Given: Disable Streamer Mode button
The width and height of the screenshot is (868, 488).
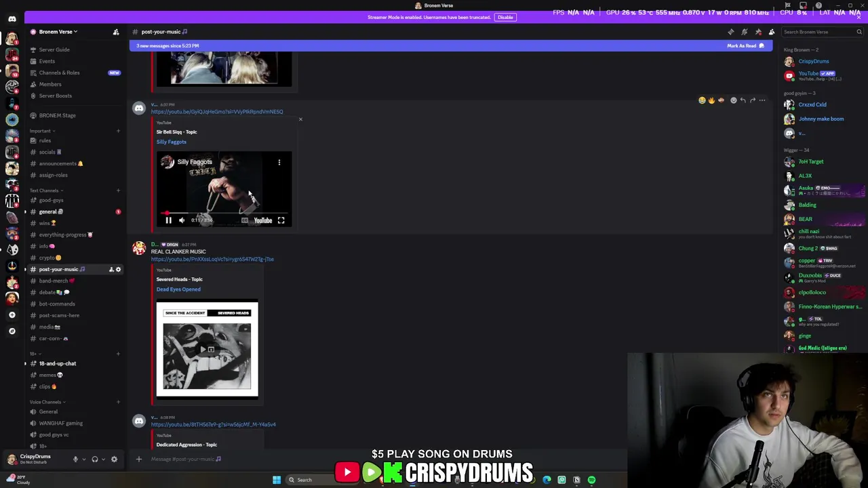Looking at the screenshot, I should pos(505,17).
